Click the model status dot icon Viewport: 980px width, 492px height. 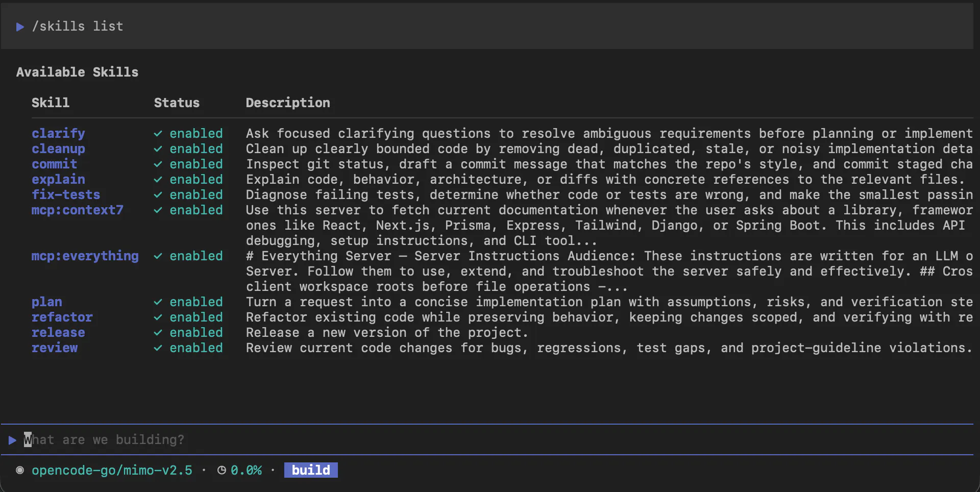coord(20,470)
